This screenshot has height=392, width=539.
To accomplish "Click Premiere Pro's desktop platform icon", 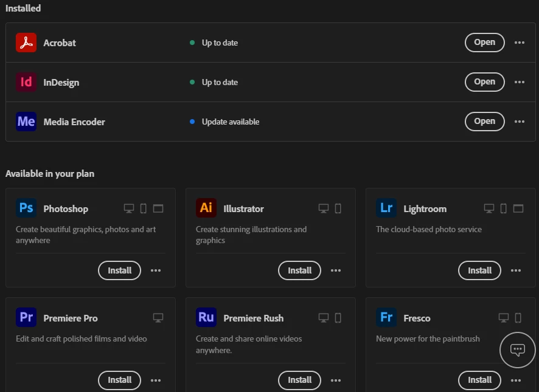I will [158, 318].
